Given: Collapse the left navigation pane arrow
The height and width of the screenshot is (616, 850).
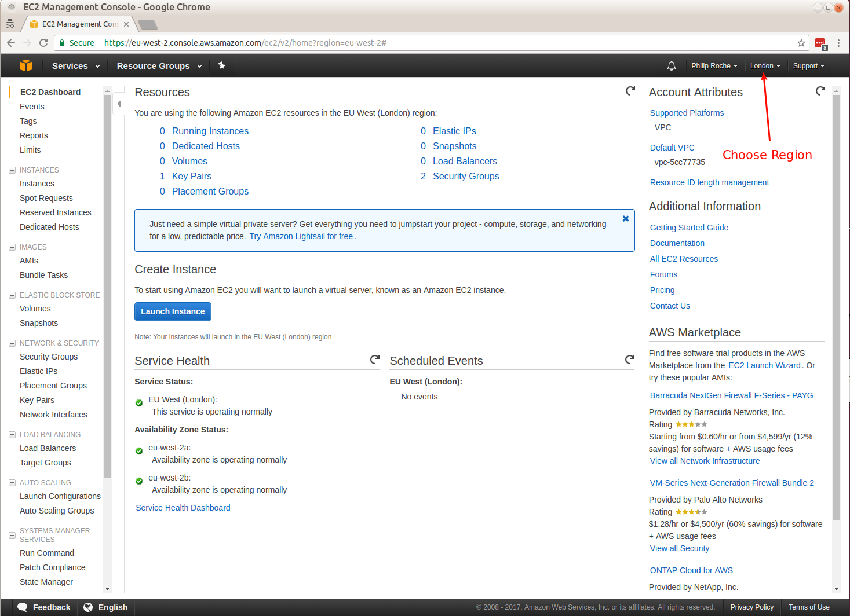Looking at the screenshot, I should pyautogui.click(x=119, y=104).
